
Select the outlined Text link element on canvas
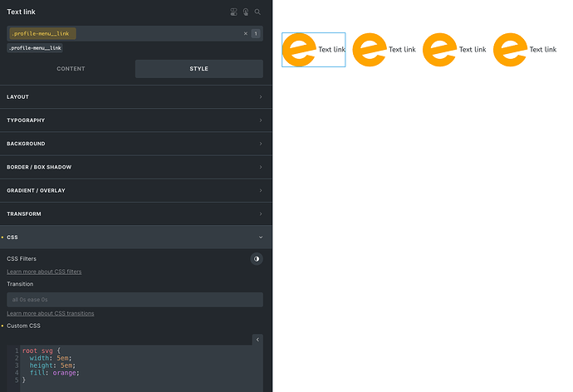pyautogui.click(x=314, y=50)
